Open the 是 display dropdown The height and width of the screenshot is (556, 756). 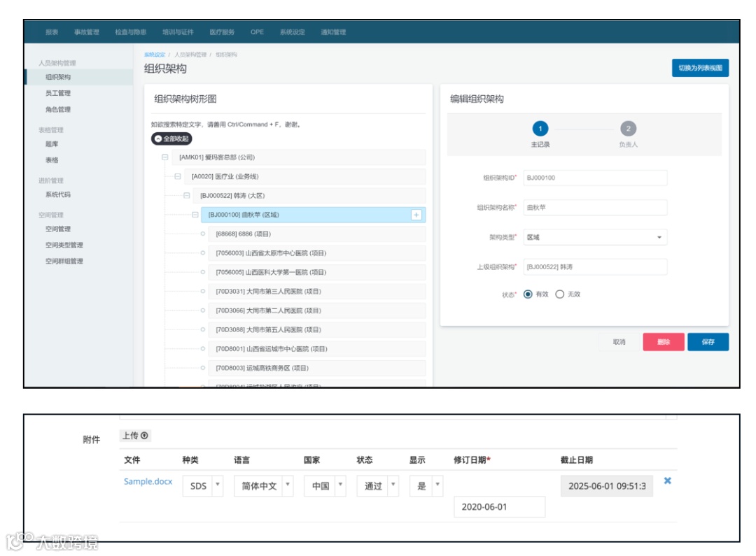(426, 485)
